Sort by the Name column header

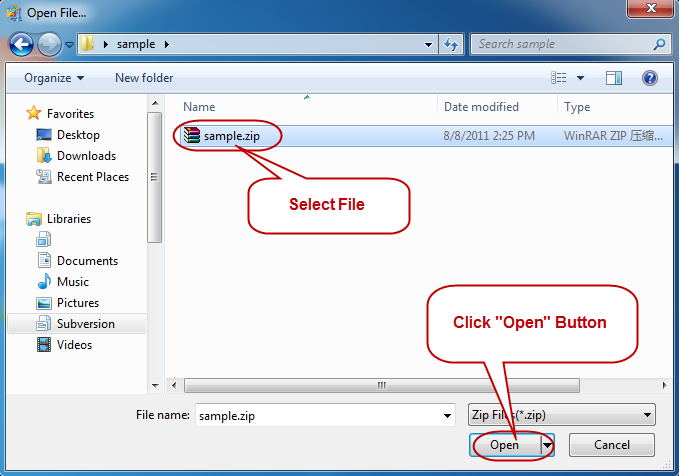pyautogui.click(x=199, y=107)
